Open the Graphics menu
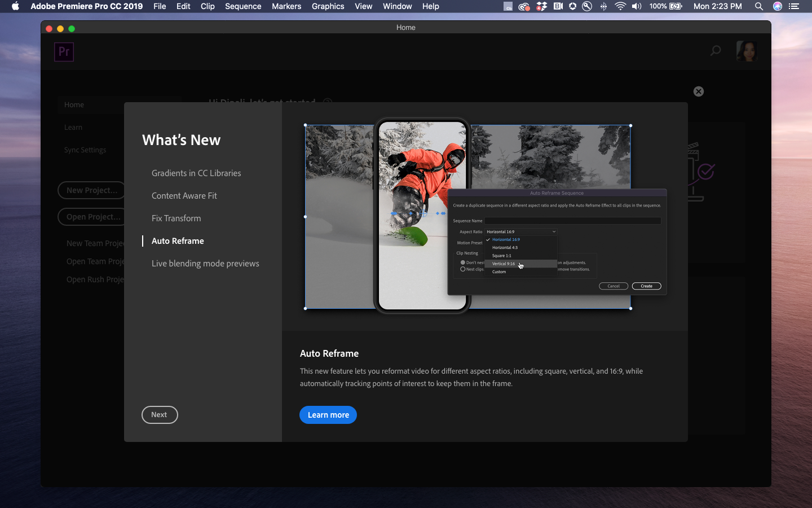The image size is (812, 508). pos(328,6)
